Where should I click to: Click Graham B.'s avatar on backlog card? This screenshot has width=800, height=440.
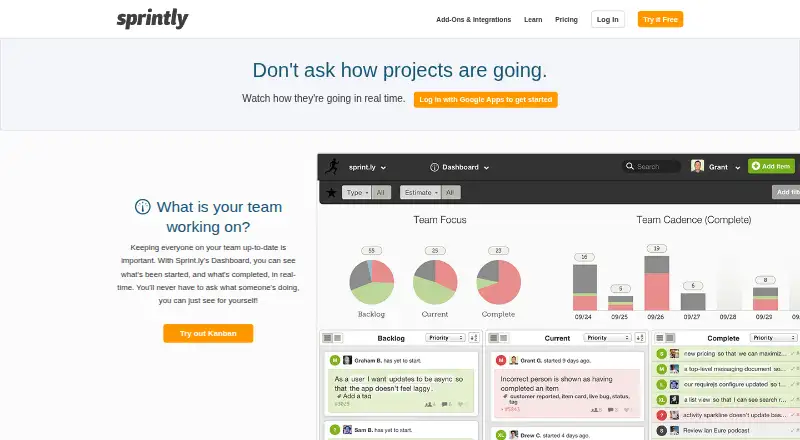coord(347,360)
